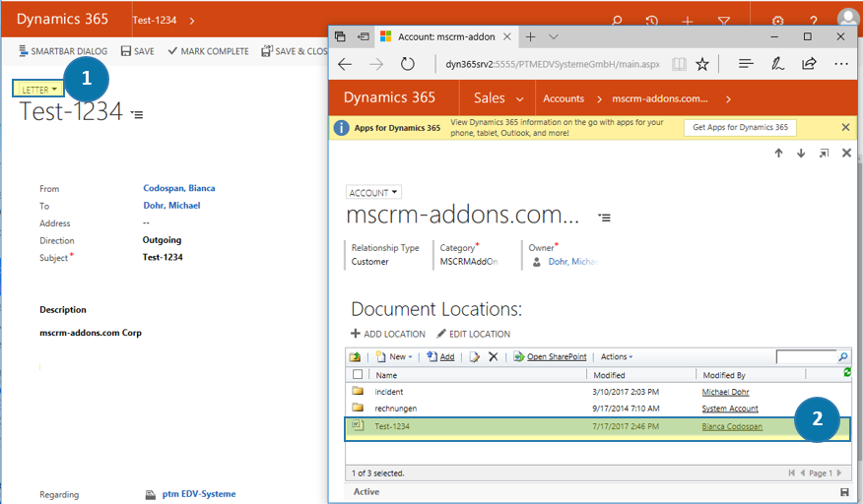This screenshot has width=863, height=504.
Task: Expand Test-1234 breadcrumb chevron in background bar
Action: (191, 21)
